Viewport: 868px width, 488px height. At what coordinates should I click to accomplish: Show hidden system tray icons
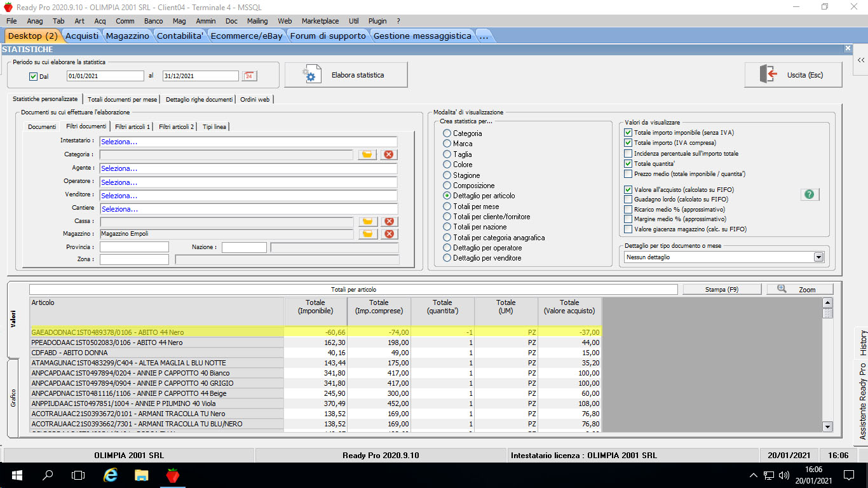[754, 475]
